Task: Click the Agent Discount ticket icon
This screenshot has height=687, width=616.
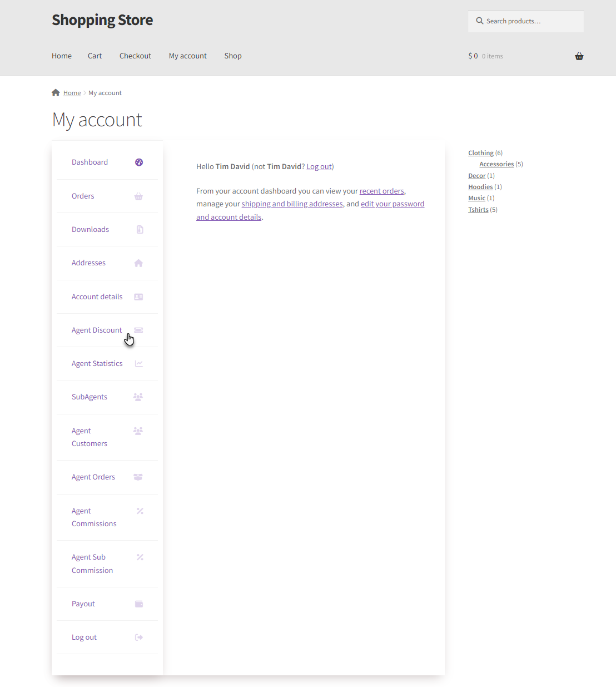Action: (x=139, y=330)
